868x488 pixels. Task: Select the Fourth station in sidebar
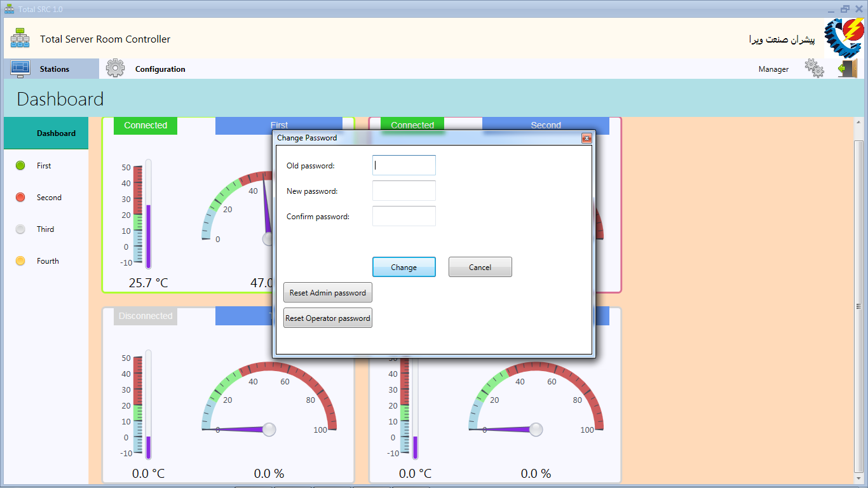tap(46, 261)
